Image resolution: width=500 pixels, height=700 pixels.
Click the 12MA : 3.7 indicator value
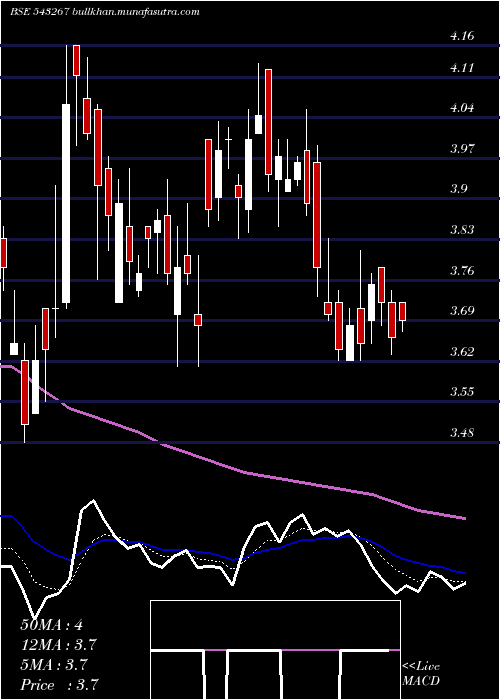(59, 645)
